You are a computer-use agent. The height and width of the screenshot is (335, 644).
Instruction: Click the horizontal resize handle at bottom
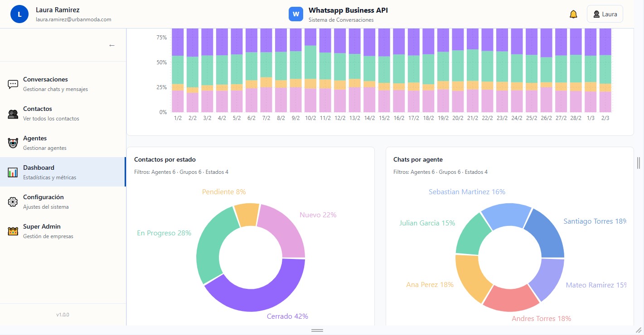(x=317, y=330)
